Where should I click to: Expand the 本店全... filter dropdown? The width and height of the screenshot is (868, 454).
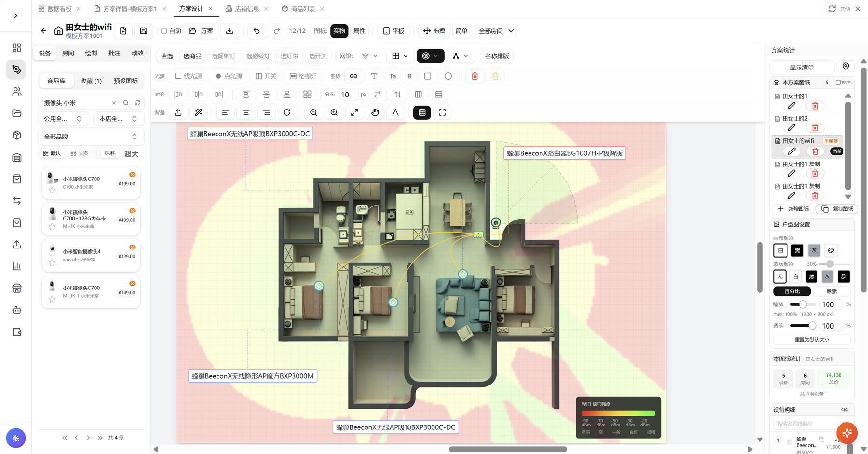pyautogui.click(x=118, y=119)
